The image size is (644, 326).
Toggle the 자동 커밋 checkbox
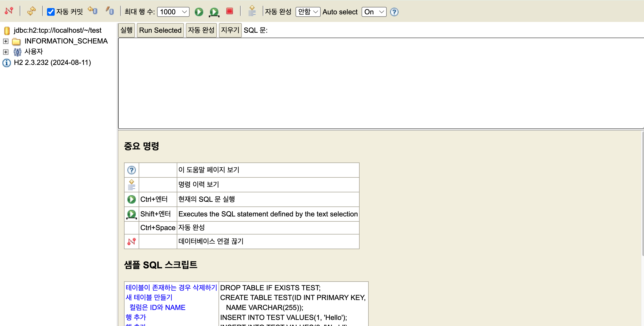point(51,12)
